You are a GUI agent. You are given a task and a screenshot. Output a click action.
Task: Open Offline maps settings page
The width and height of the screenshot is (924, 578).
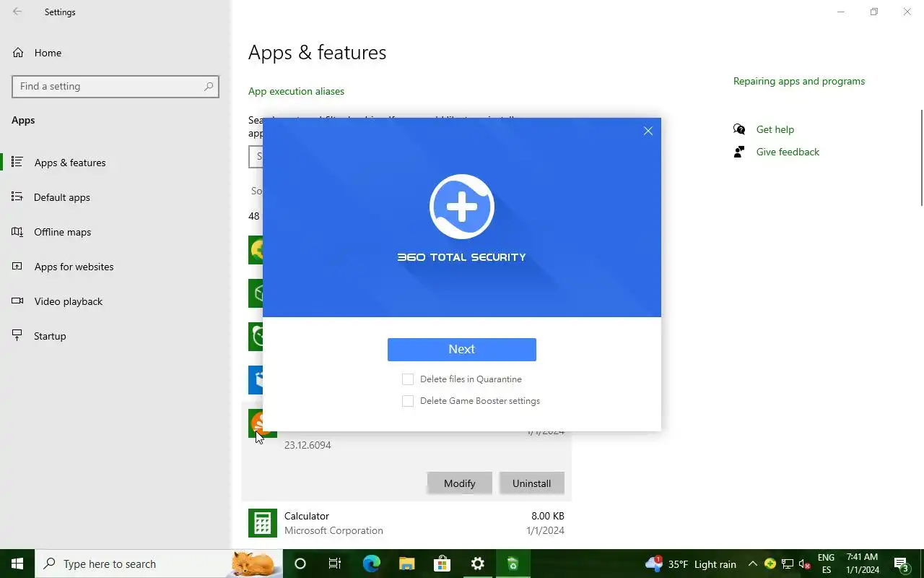115,232
